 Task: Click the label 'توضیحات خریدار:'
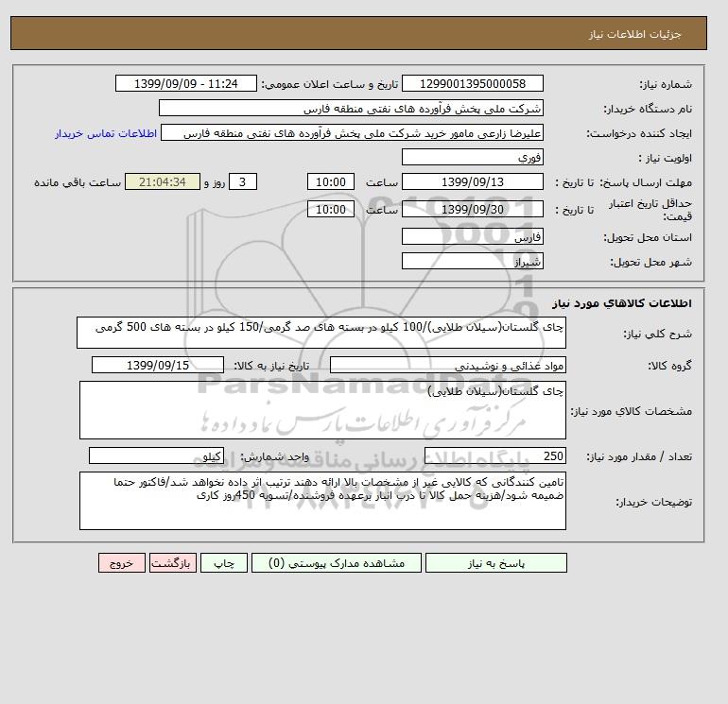point(653,502)
